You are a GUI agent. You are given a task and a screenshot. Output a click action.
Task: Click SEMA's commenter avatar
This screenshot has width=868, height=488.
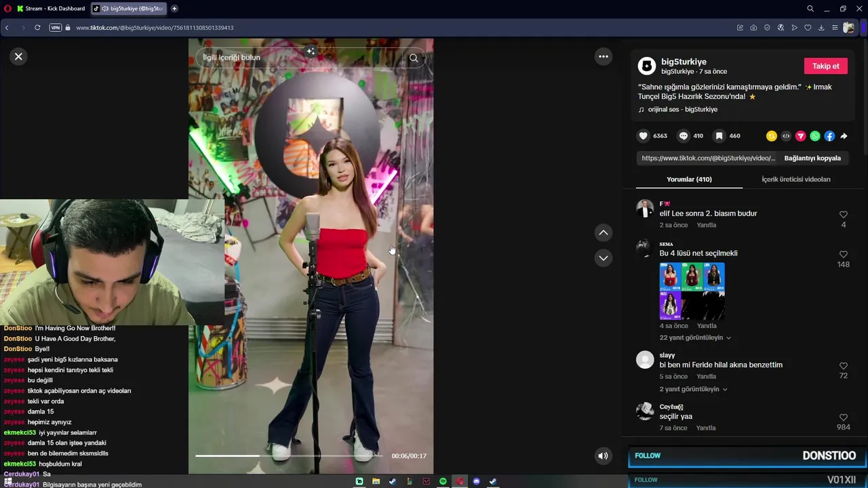tap(644, 249)
